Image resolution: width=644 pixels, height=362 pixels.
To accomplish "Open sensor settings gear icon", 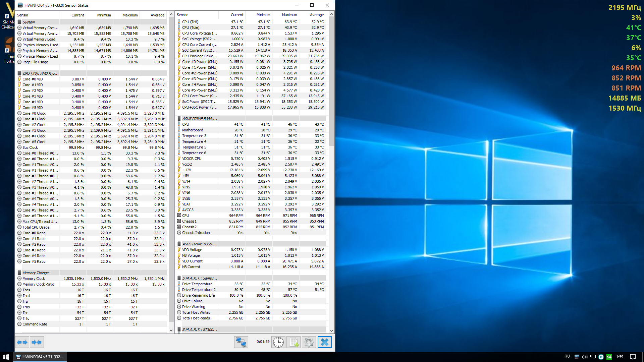I will [x=309, y=342].
